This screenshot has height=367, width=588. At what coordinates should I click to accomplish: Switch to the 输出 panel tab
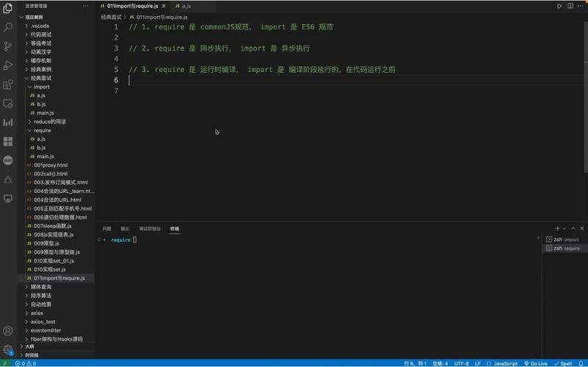click(125, 229)
